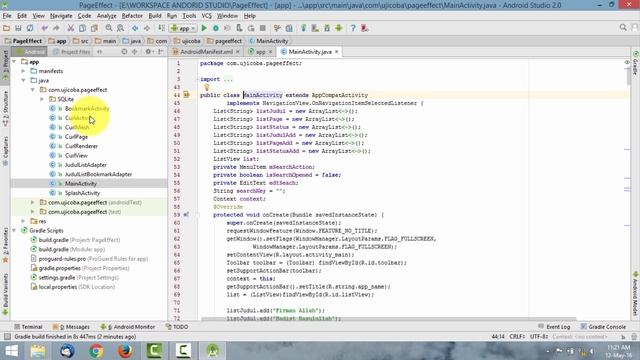Select SplashActivity class in tree
Image resolution: width=640 pixels, height=360 pixels.
82,193
